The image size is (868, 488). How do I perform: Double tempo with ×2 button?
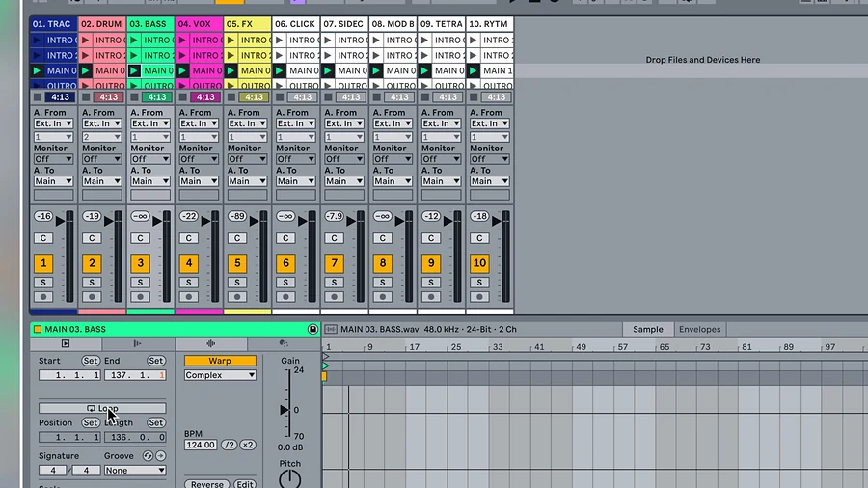pyautogui.click(x=248, y=445)
